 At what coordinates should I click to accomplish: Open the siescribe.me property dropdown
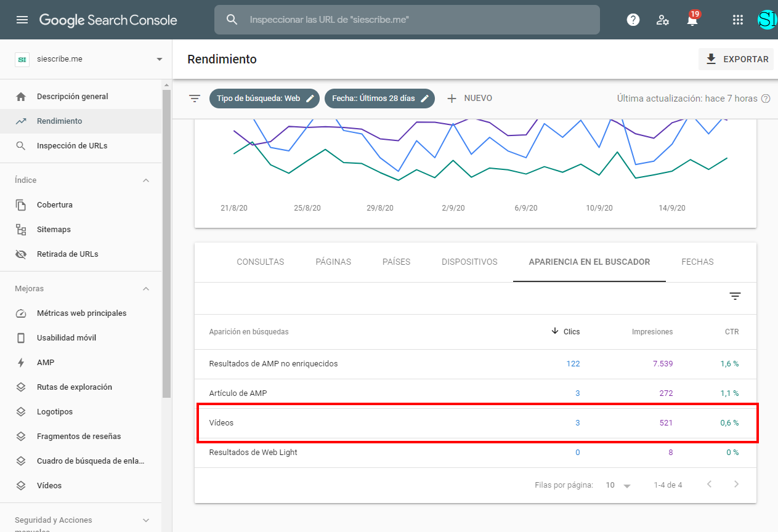[x=160, y=59]
